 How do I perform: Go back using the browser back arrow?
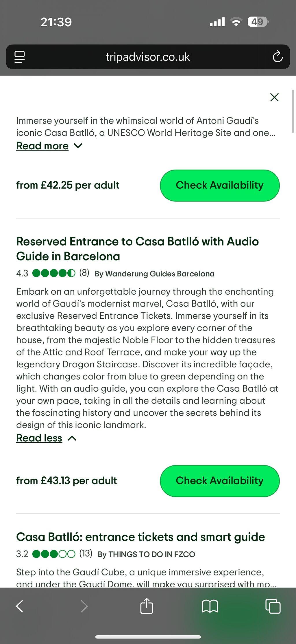(x=19, y=606)
